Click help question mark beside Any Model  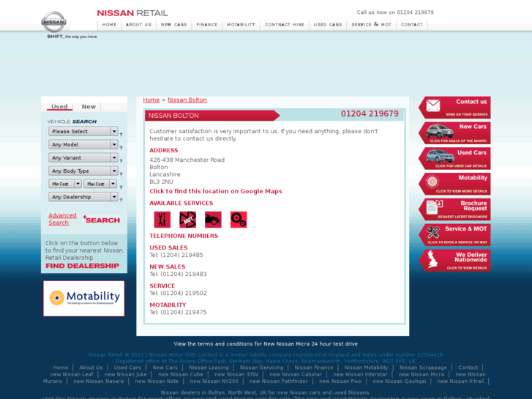[121, 148]
